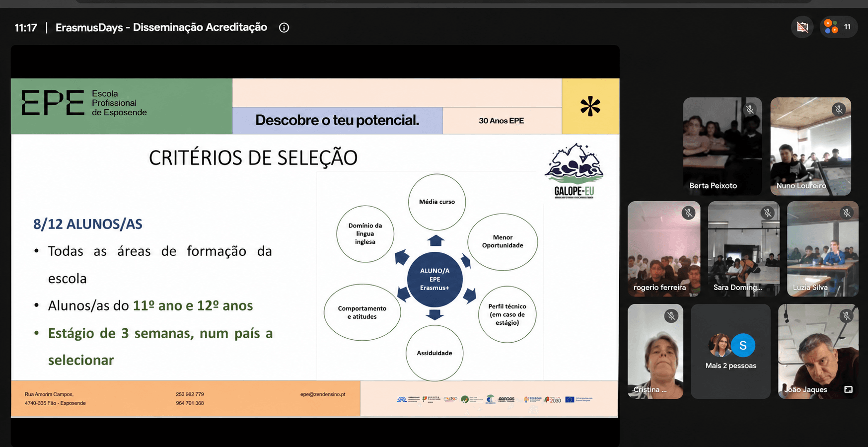Click Nuno Loureiro's muted microphone icon
Image resolution: width=868 pixels, height=447 pixels.
[839, 109]
